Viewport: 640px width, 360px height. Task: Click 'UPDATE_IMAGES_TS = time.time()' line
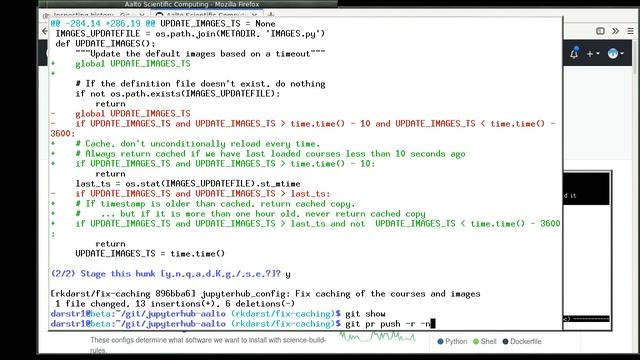point(150,253)
